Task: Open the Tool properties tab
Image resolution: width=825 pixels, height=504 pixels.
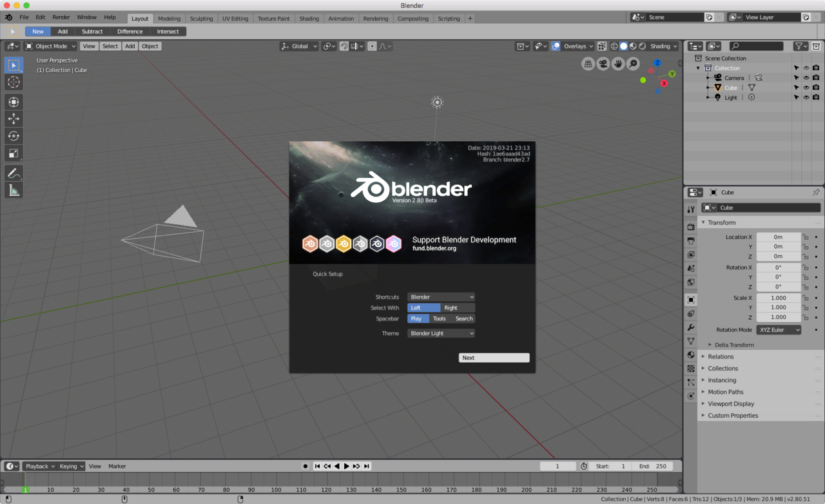Action: pos(691,209)
